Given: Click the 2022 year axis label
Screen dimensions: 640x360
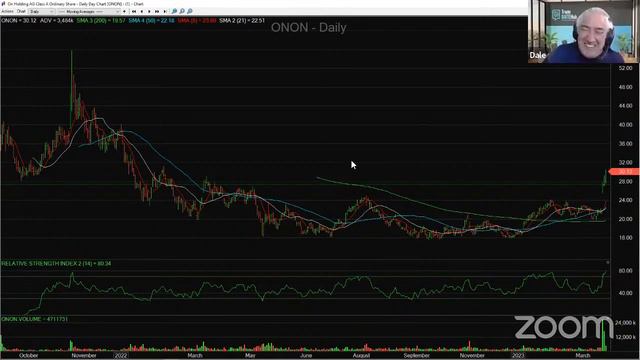Looking at the screenshot, I should 121,356.
